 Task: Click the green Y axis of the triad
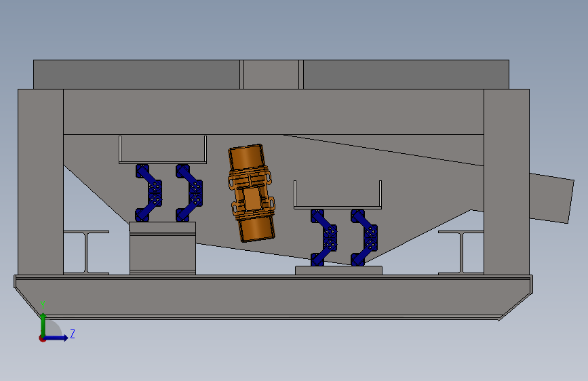(43, 325)
